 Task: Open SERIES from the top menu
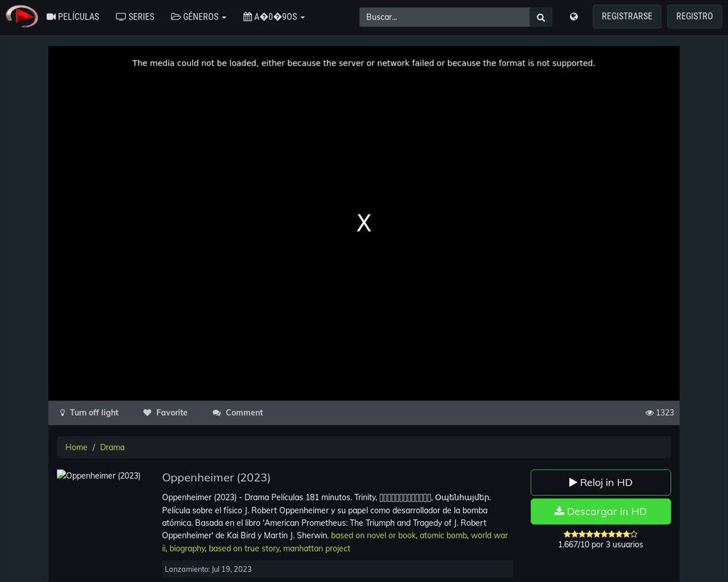click(x=135, y=17)
